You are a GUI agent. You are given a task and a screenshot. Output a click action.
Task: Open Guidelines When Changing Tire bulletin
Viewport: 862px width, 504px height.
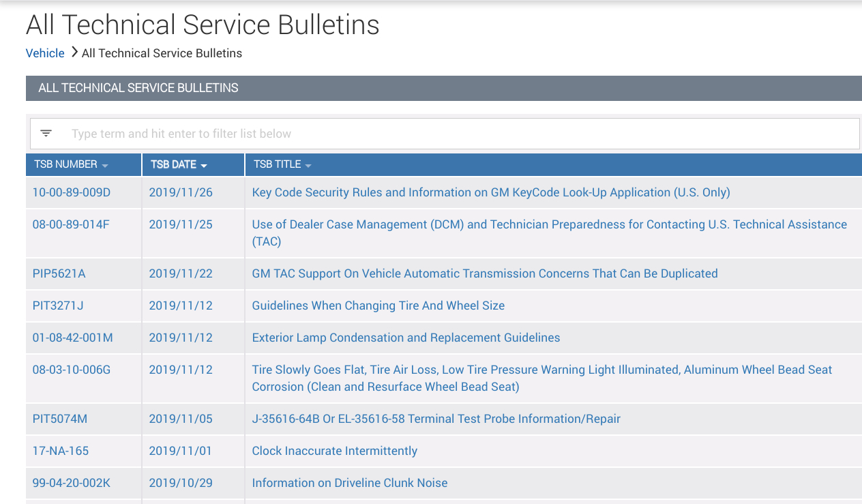tap(378, 306)
